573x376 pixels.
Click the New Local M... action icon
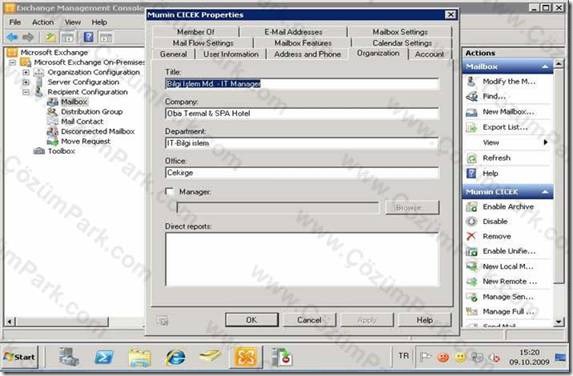pos(471,266)
